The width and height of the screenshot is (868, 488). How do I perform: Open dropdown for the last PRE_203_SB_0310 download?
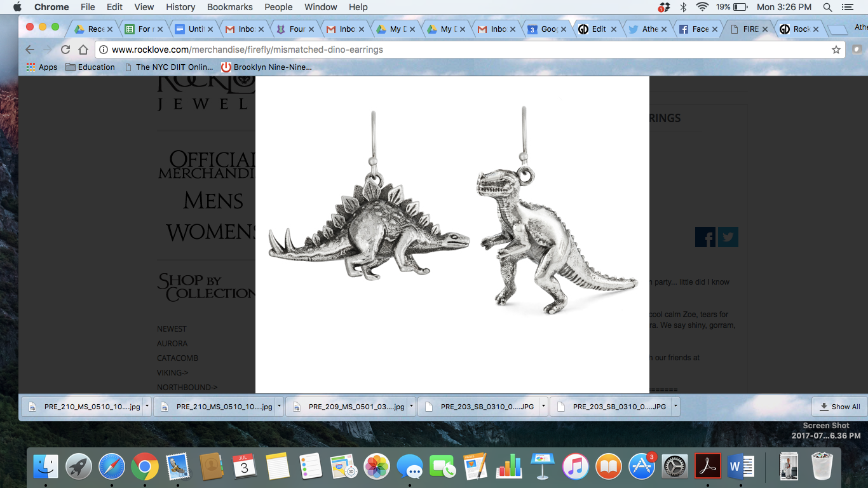point(675,407)
